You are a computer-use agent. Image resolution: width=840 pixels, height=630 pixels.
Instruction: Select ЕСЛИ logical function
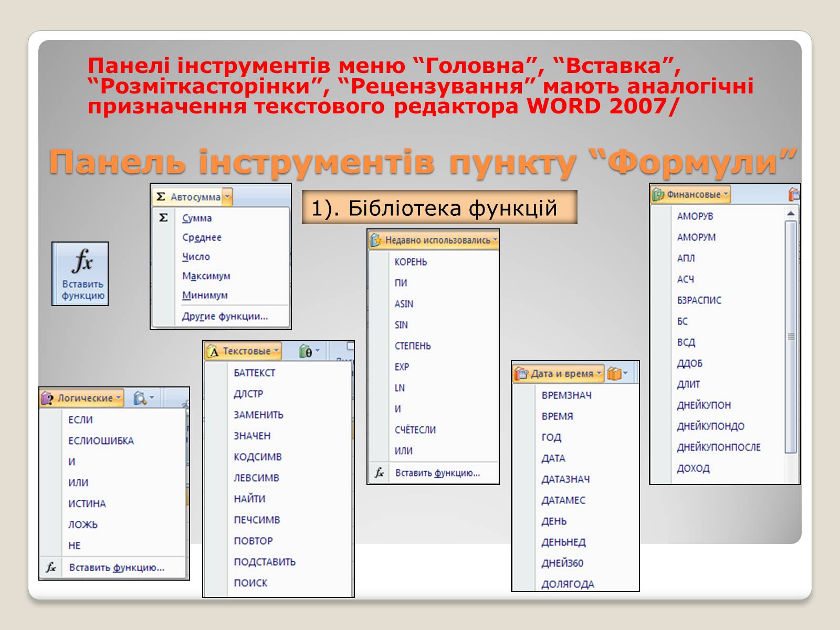[x=80, y=420]
